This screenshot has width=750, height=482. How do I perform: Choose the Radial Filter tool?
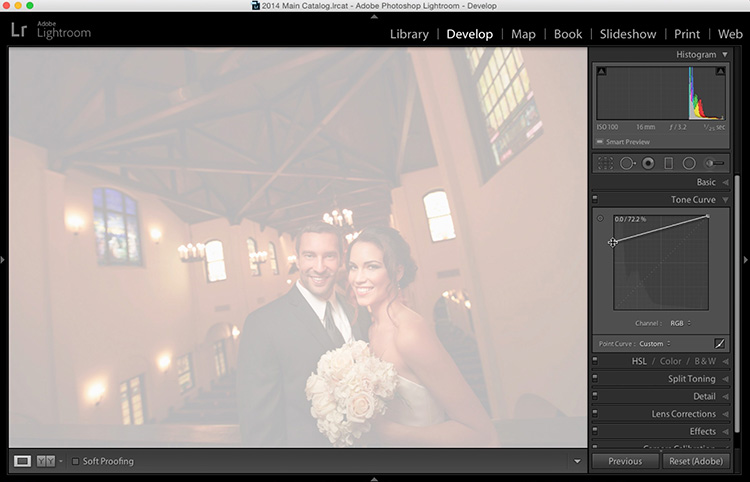pos(689,164)
